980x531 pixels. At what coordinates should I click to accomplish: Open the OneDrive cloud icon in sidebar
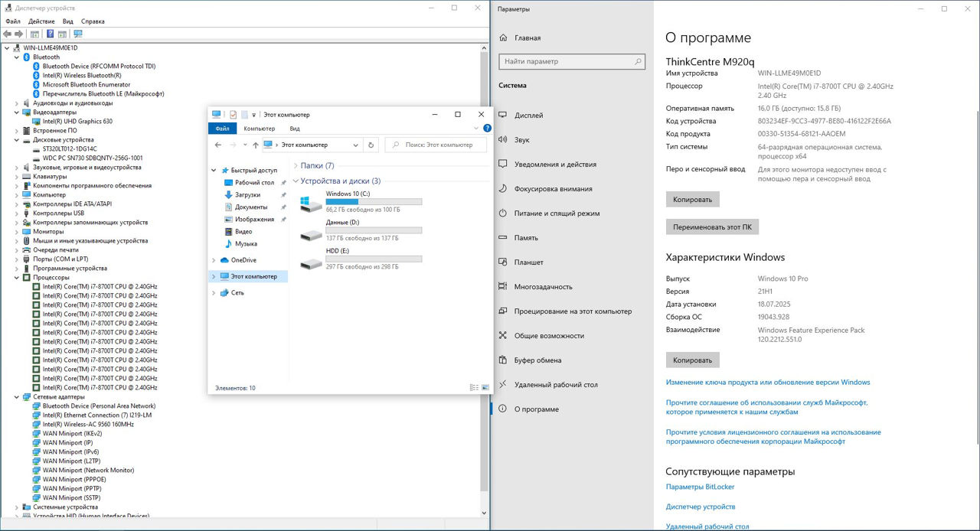[x=224, y=260]
